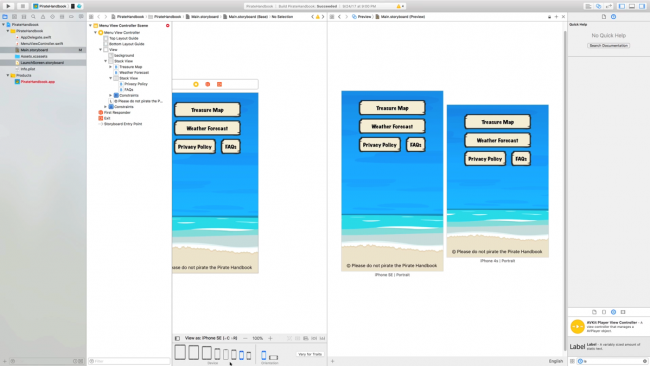Show the File inspector
This screenshot has height=366, width=650.
pyautogui.click(x=604, y=17)
